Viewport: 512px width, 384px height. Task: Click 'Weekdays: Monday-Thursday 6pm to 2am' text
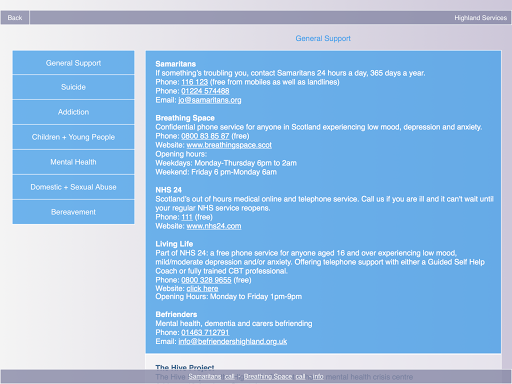pyautogui.click(x=226, y=163)
